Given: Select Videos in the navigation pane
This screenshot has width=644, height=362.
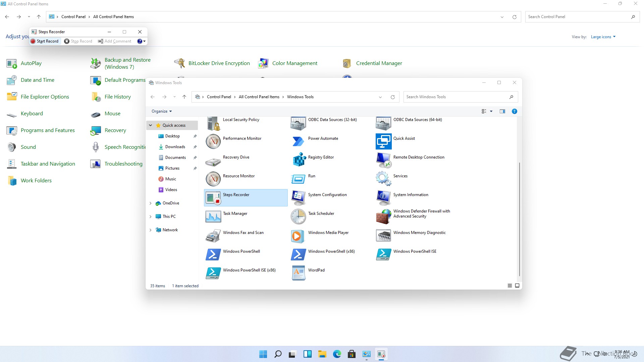Looking at the screenshot, I should point(171,190).
